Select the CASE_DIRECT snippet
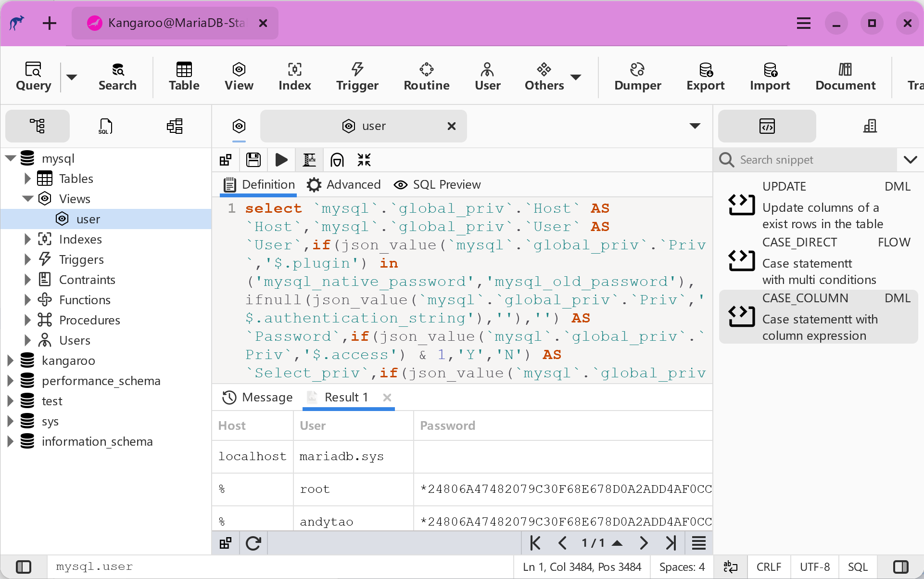This screenshot has width=924, height=579. pyautogui.click(x=818, y=260)
